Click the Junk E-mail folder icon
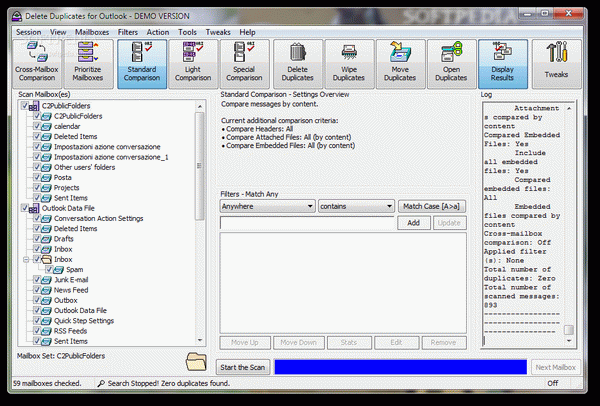 (x=46, y=280)
